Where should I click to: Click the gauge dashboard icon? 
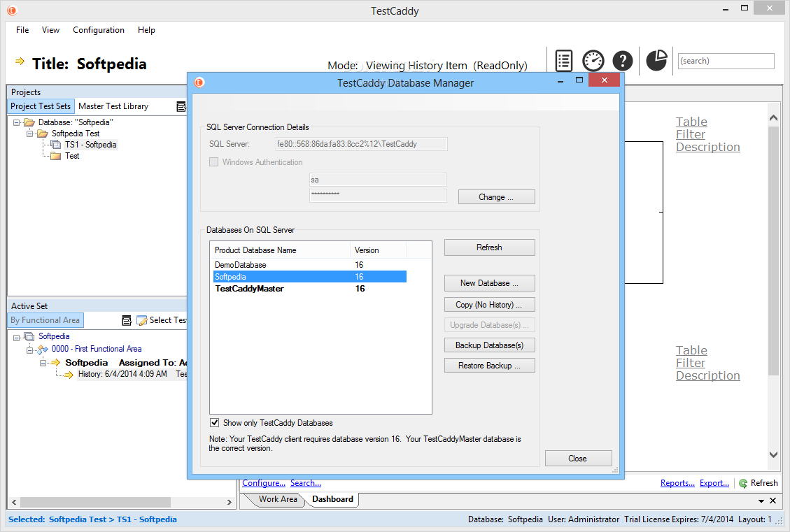593,61
